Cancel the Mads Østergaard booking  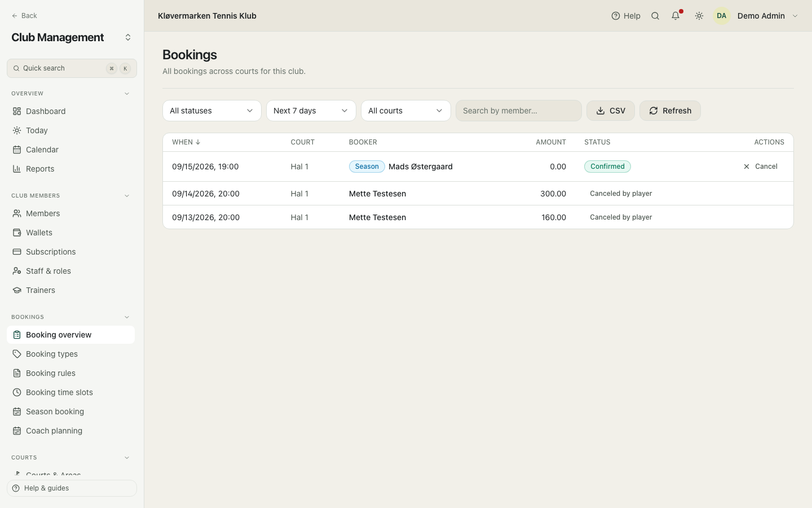pos(760,167)
